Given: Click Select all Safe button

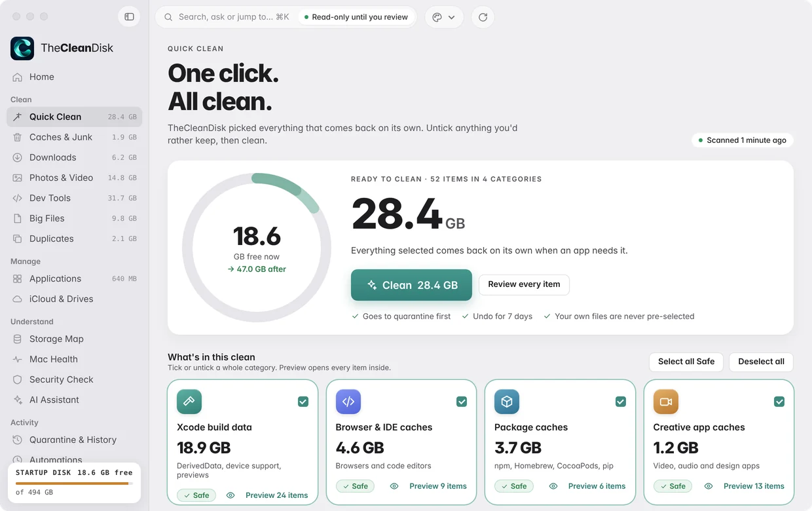Looking at the screenshot, I should pyautogui.click(x=686, y=362).
